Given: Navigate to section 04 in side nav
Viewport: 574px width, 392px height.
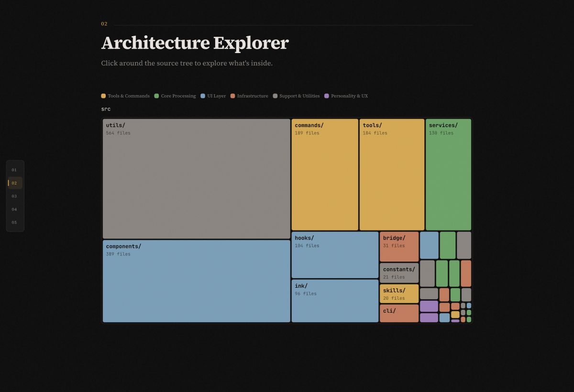Looking at the screenshot, I should tap(14, 209).
